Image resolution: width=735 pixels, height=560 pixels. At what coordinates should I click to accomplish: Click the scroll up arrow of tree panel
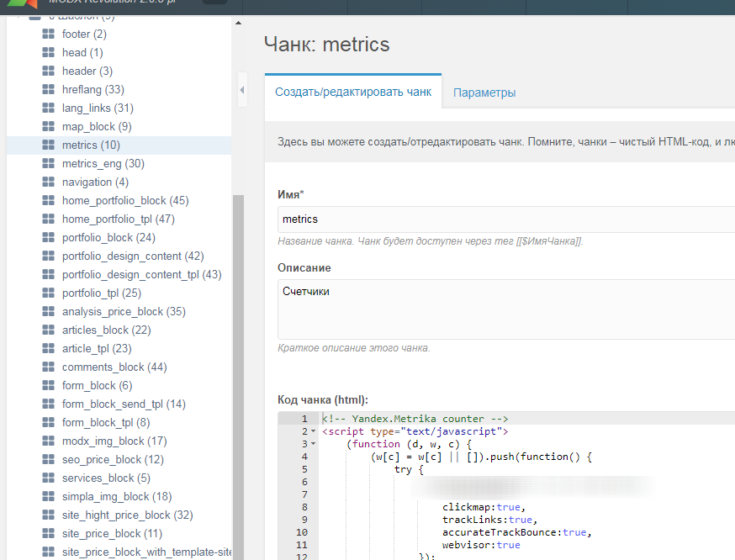coord(238,23)
